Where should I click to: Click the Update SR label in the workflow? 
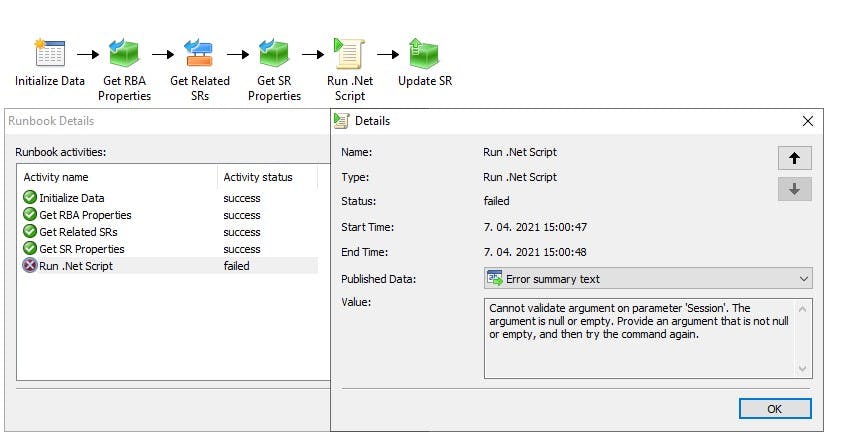425,81
